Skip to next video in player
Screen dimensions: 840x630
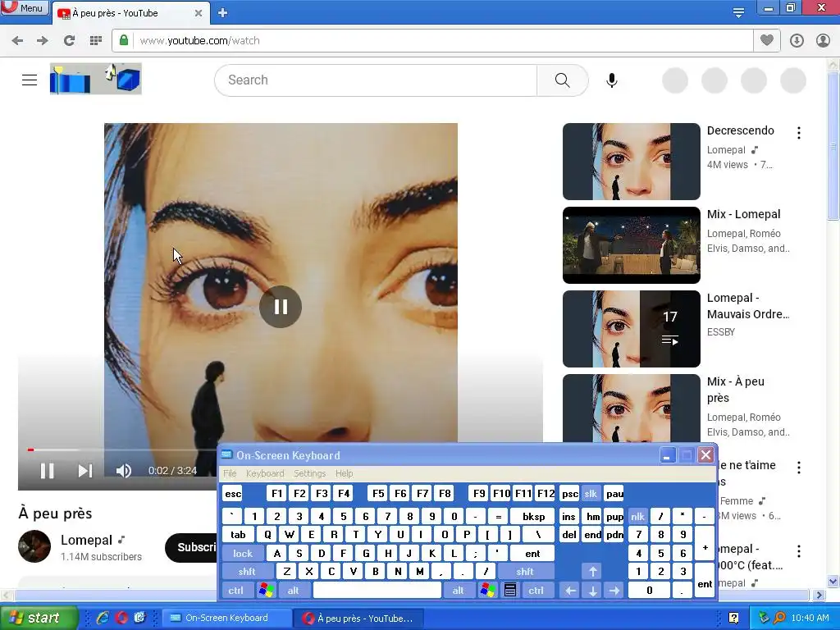pos(85,471)
